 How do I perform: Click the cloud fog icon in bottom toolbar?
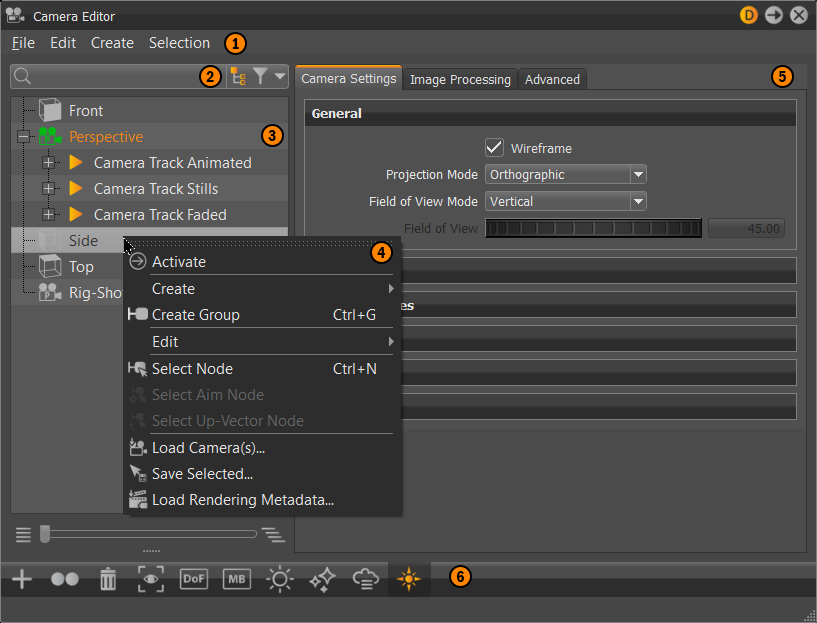coord(365,579)
